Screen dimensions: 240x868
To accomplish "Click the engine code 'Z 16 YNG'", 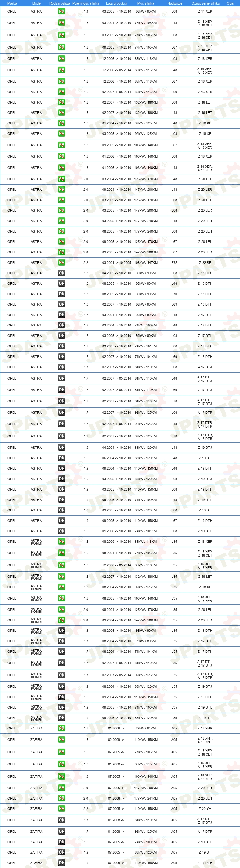I will click(205, 728).
